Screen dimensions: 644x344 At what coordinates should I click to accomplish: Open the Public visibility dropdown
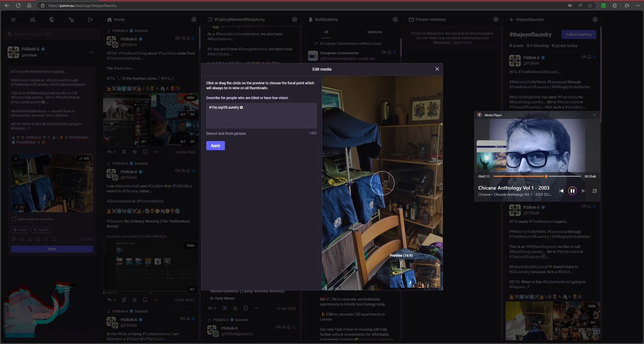click(20, 230)
